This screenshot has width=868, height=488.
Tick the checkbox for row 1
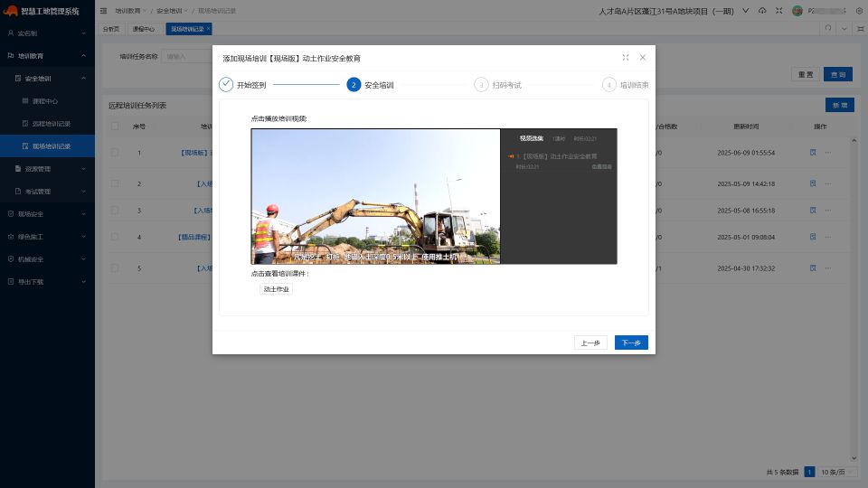pos(115,152)
